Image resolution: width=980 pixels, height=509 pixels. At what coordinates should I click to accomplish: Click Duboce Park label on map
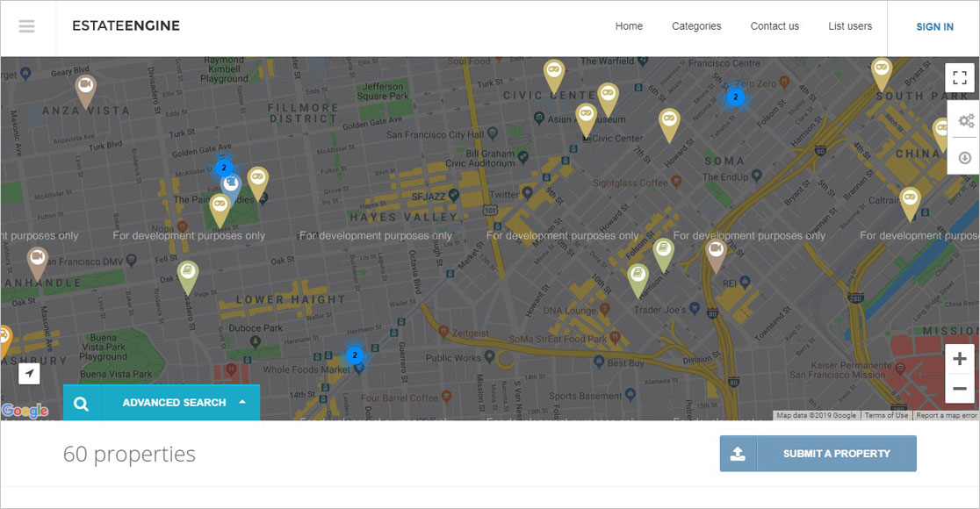(x=256, y=328)
